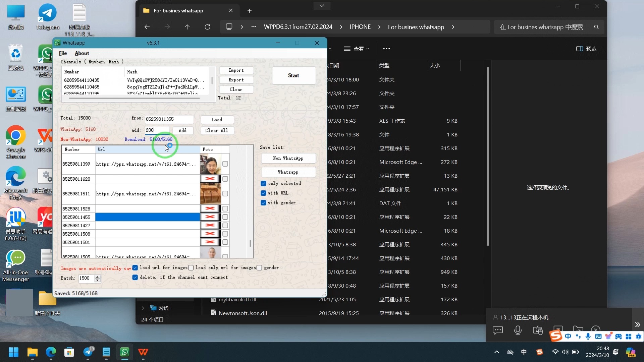Toggle 'load only url for images' checkbox

click(x=191, y=268)
